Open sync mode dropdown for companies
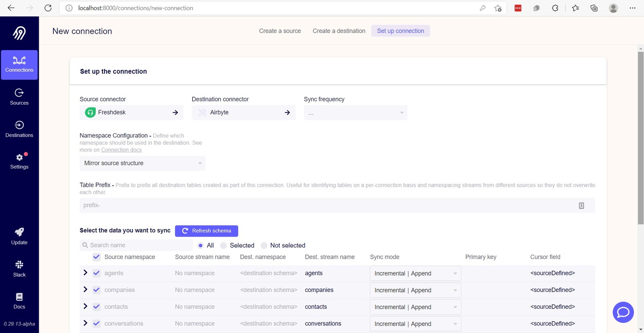Viewport: 644px width, 333px height. coord(416,290)
